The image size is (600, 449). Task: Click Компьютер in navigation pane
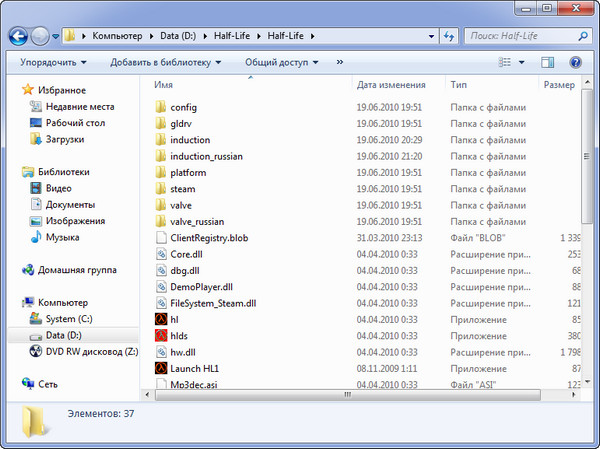coord(63,302)
